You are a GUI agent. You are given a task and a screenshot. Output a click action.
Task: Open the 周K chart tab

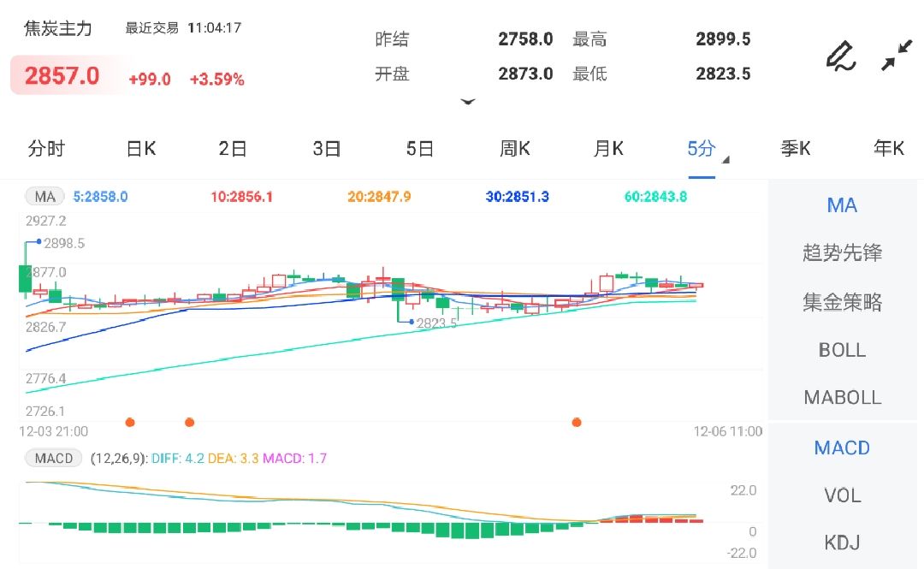(x=515, y=149)
